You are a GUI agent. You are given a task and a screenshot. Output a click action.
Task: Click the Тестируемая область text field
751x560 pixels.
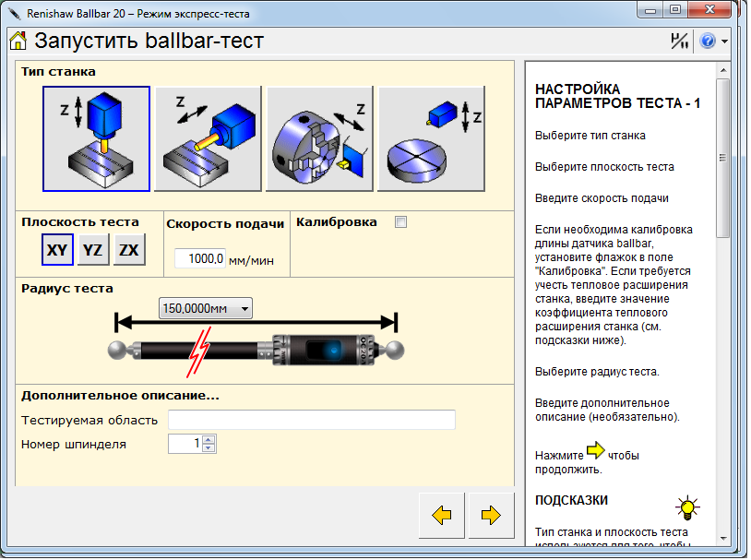(x=311, y=420)
